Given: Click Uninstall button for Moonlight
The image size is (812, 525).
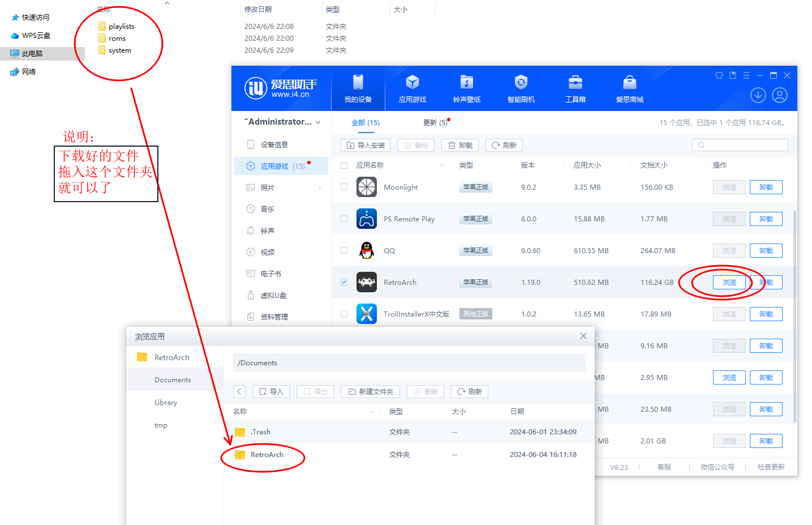Looking at the screenshot, I should pyautogui.click(x=766, y=187).
